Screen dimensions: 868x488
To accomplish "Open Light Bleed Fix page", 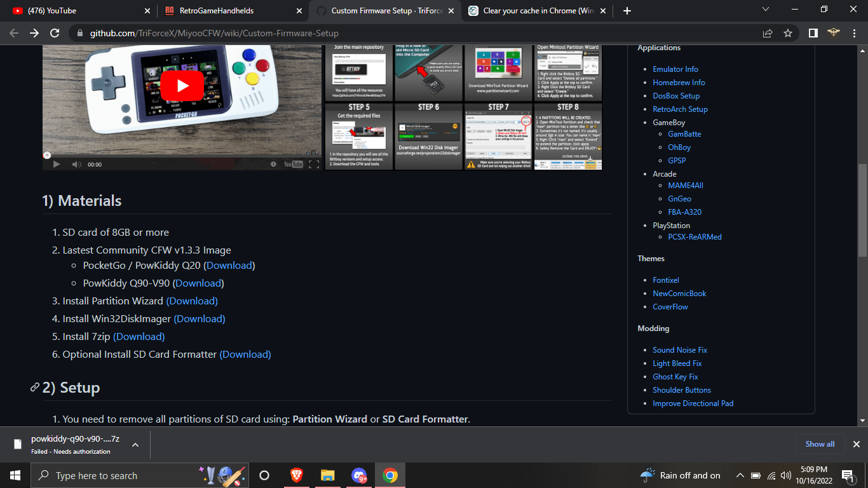I will [x=677, y=363].
